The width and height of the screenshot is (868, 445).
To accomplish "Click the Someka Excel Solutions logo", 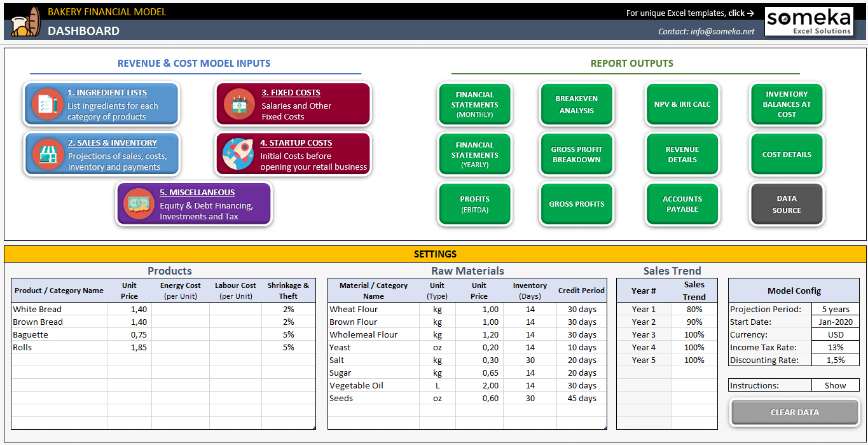I will 809,21.
